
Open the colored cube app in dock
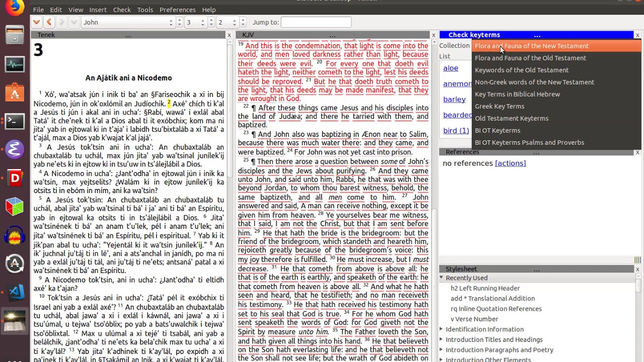pyautogui.click(x=15, y=207)
